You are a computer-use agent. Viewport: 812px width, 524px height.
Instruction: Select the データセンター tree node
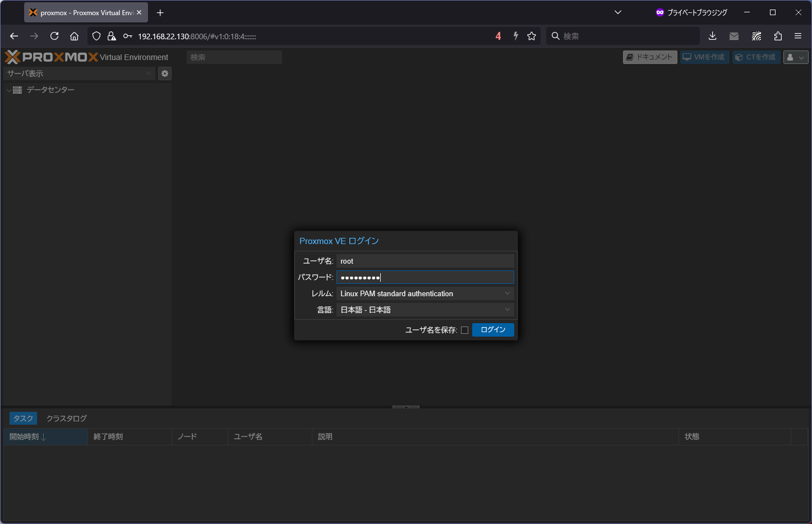(50, 90)
